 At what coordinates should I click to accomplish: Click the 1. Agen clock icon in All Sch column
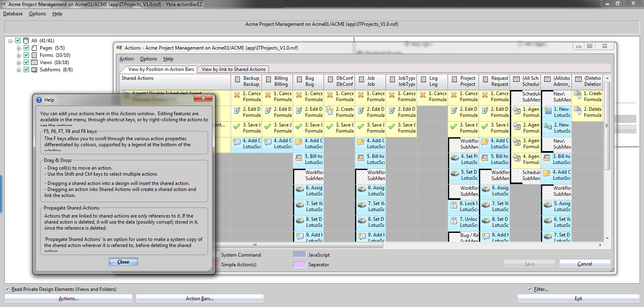(x=517, y=110)
